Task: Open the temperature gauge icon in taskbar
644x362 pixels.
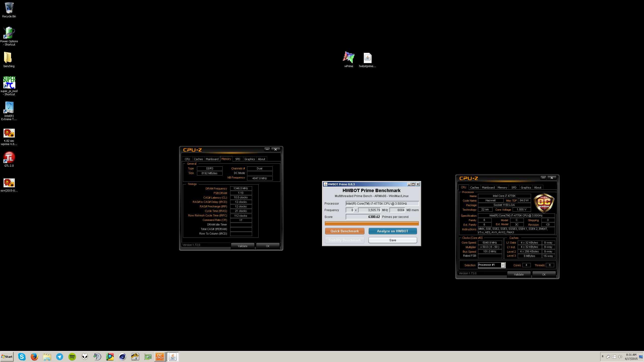Action: [x=135, y=357]
